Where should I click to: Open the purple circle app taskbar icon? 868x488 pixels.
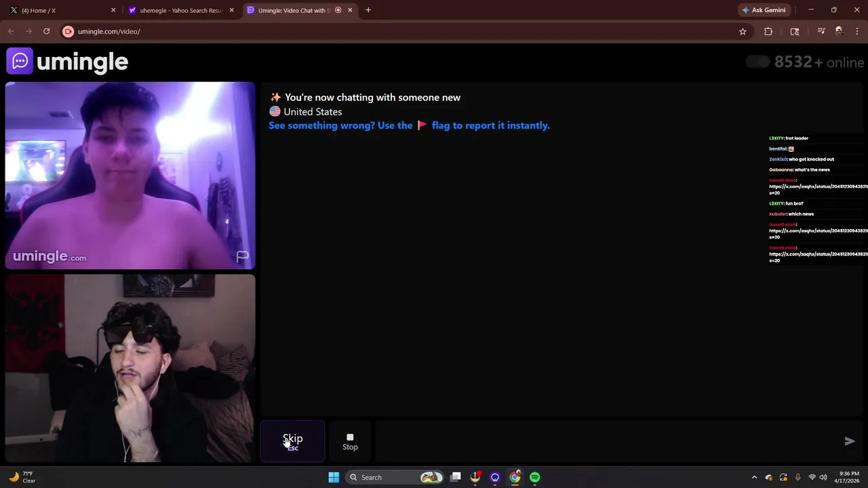495,477
